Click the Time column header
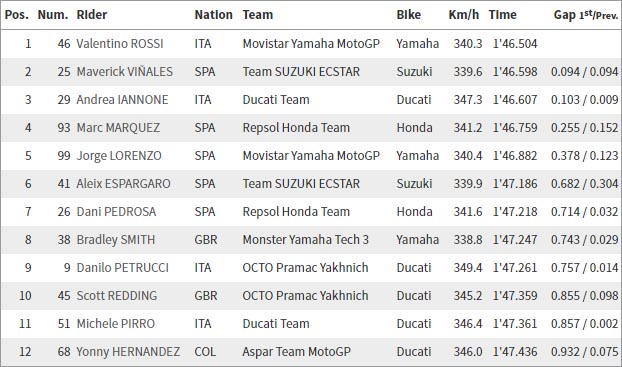Image resolution: width=622 pixels, height=367 pixels. click(x=503, y=15)
